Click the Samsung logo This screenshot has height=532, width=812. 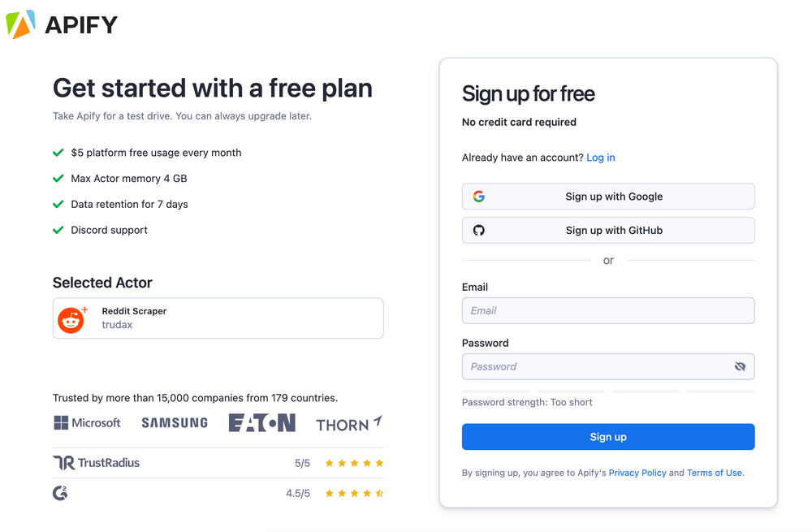(175, 423)
